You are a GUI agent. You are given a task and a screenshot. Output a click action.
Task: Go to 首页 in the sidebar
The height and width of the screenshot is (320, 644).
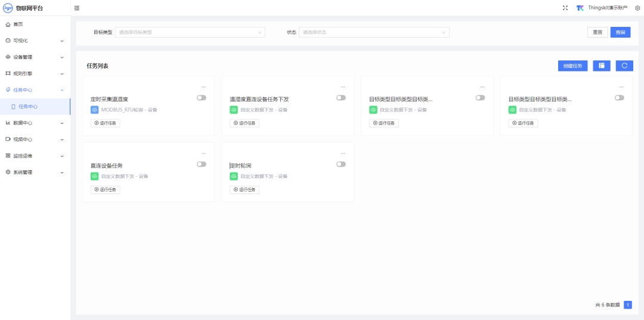click(18, 24)
